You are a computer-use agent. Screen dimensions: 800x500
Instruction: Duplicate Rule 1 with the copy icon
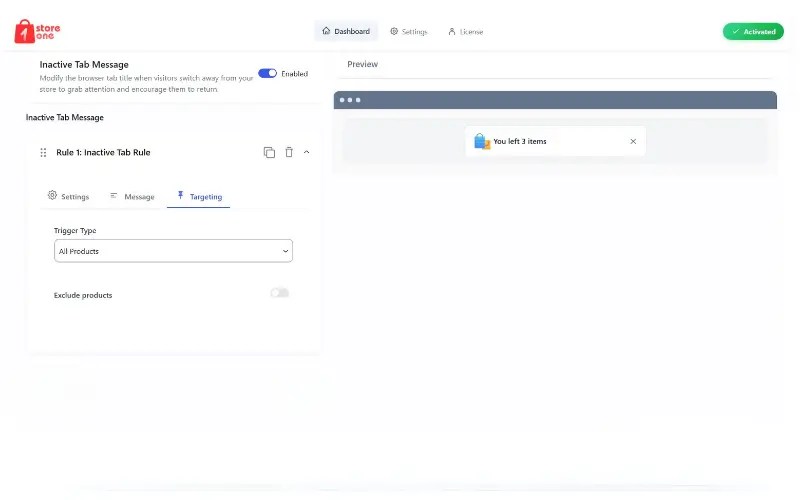[269, 152]
